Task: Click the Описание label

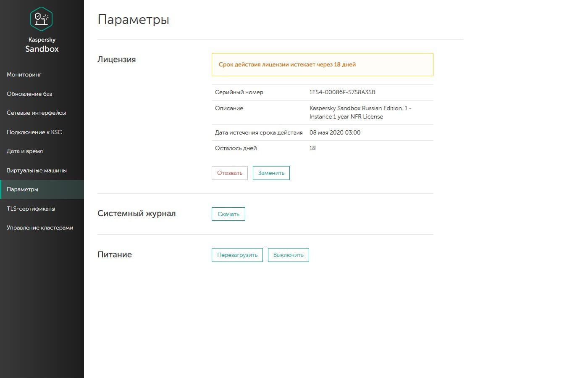Action: (229, 108)
